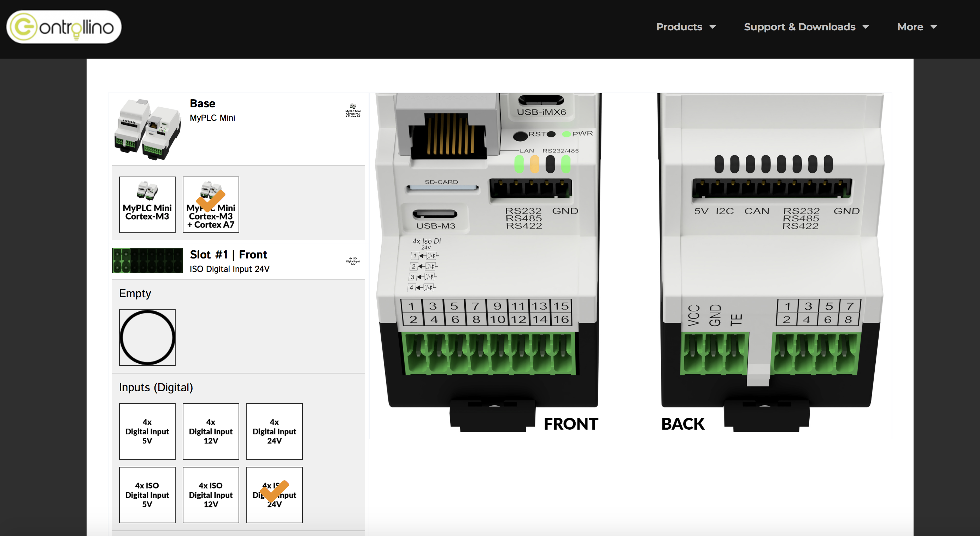This screenshot has width=980, height=536.
Task: Click the Controllino logo
Action: [x=64, y=27]
